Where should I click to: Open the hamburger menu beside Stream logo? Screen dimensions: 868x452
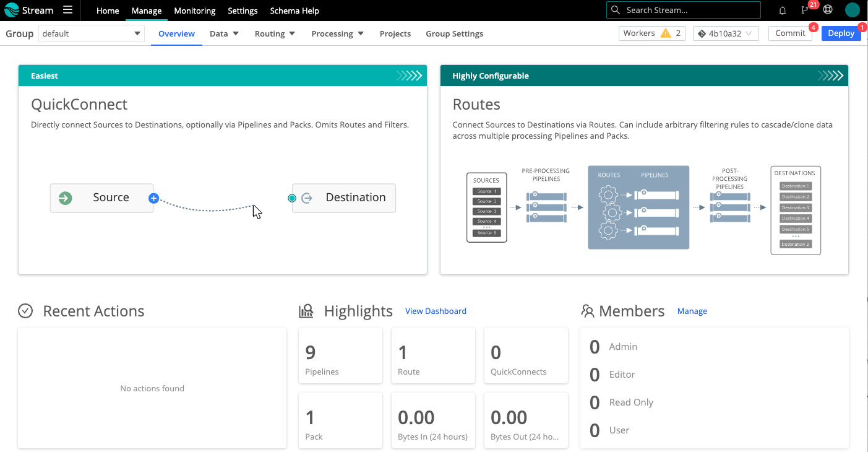pos(68,10)
